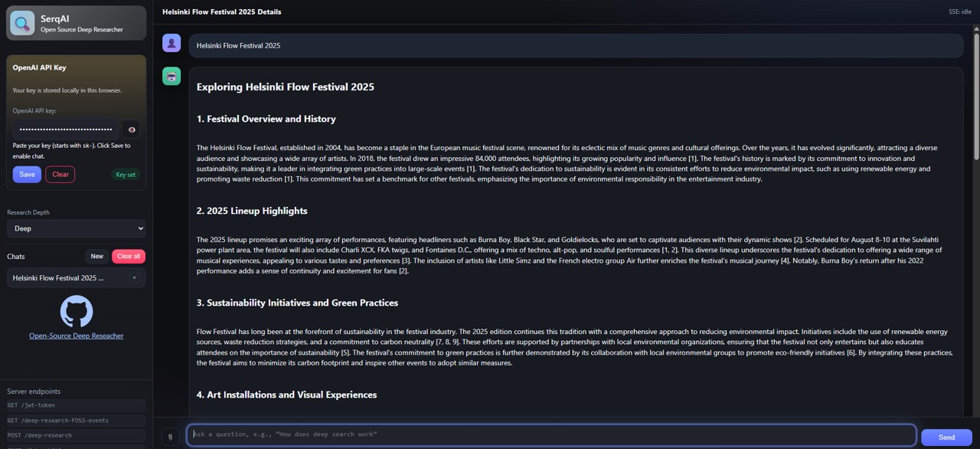Open the Research Depth dropdown
980x449 pixels.
76,228
